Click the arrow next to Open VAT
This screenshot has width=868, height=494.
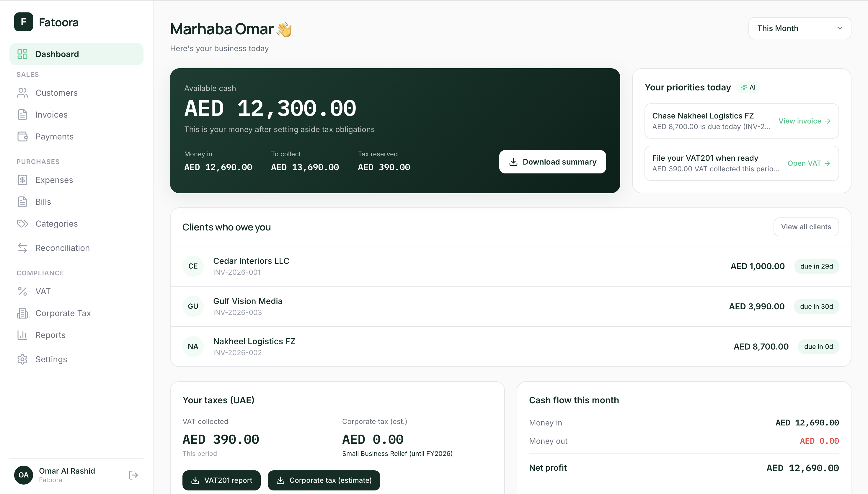[x=828, y=163]
